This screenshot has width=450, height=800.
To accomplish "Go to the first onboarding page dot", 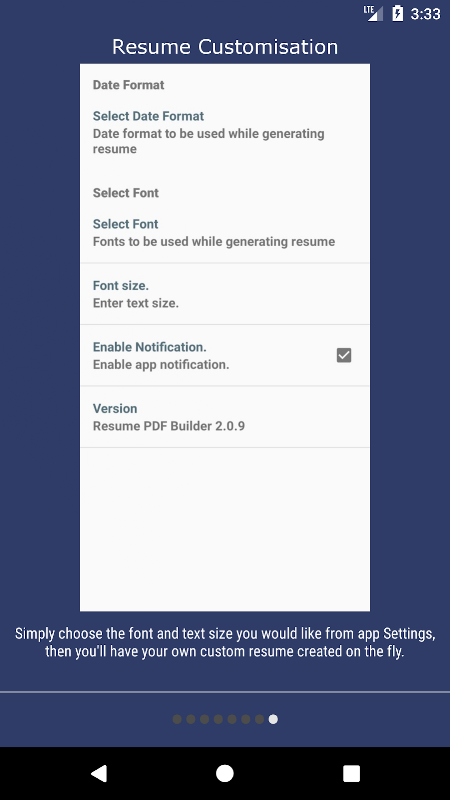I will (x=177, y=719).
